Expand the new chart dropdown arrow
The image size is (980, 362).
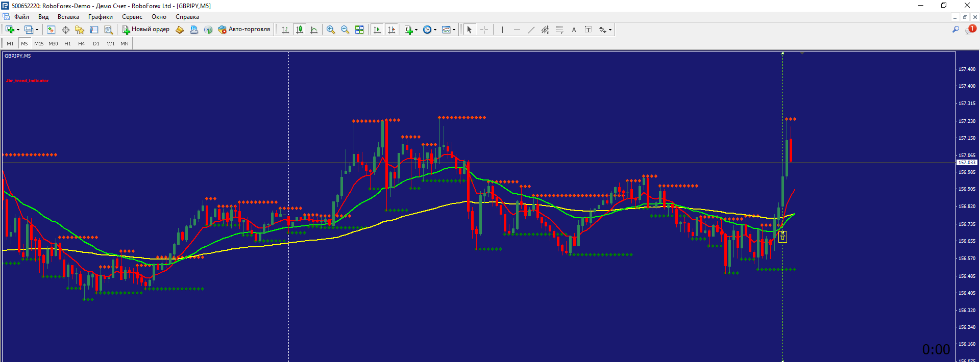tap(18, 30)
